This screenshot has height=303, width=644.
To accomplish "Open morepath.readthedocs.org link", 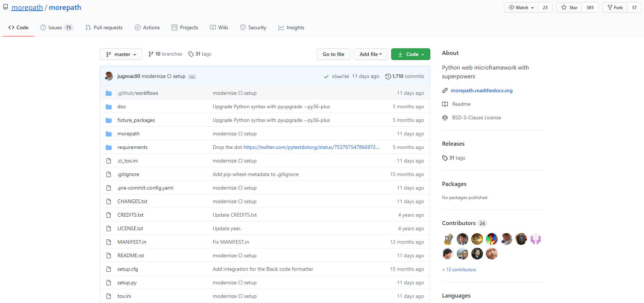I will click(x=482, y=91).
